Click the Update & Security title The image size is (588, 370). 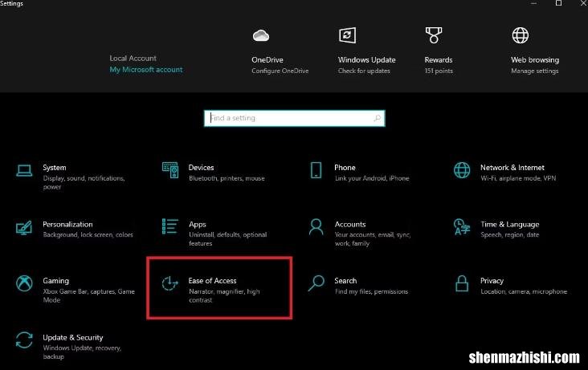pyautogui.click(x=73, y=337)
